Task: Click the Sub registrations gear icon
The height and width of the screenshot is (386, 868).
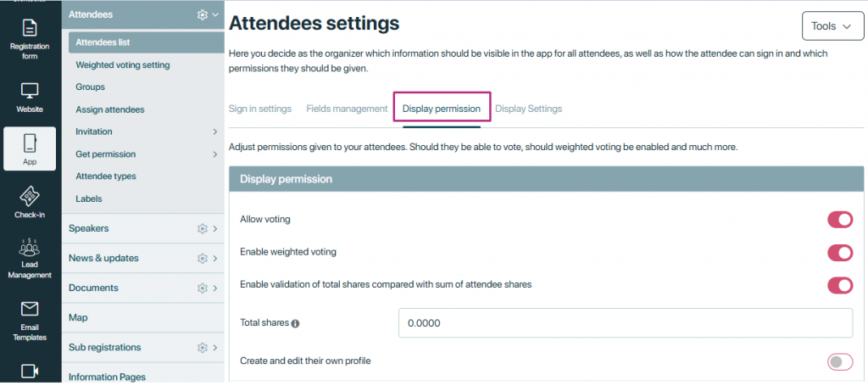Action: [x=202, y=347]
